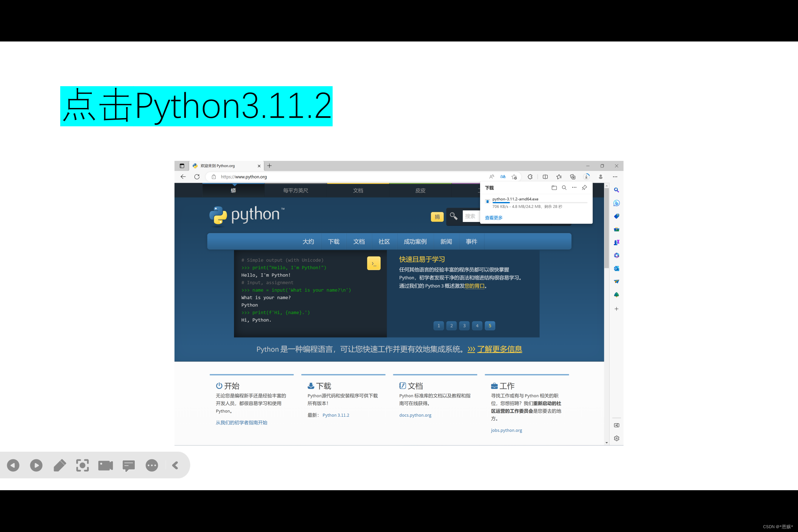The image size is (798, 532).
Task: Click the python-3.11.2-amd64.exe download progress bar
Action: pos(540,203)
